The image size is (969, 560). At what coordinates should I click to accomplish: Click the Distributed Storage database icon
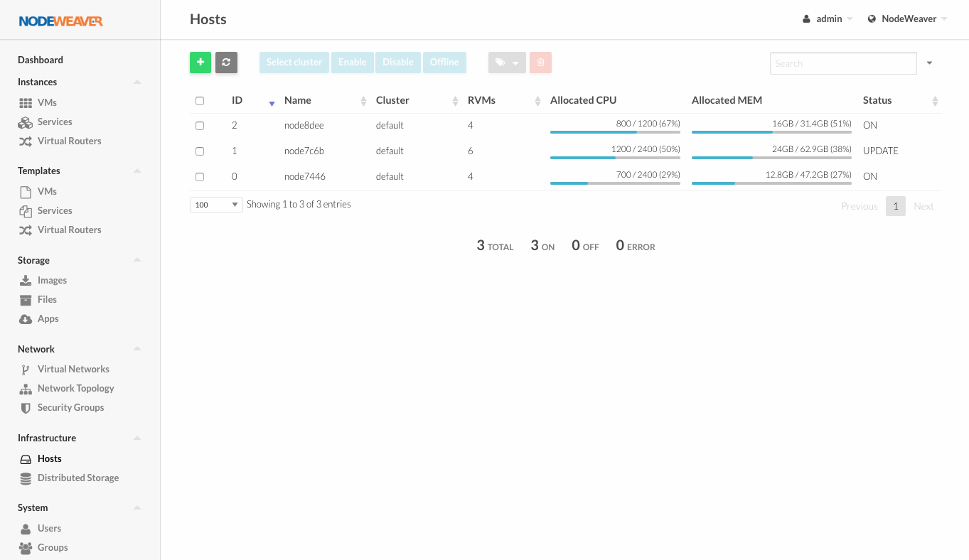tap(26, 478)
